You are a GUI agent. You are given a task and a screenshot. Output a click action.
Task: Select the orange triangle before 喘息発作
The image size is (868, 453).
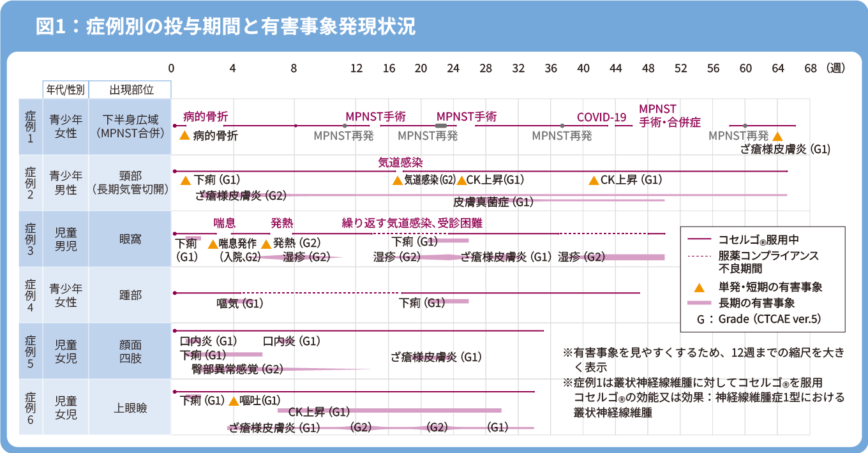pos(213,244)
